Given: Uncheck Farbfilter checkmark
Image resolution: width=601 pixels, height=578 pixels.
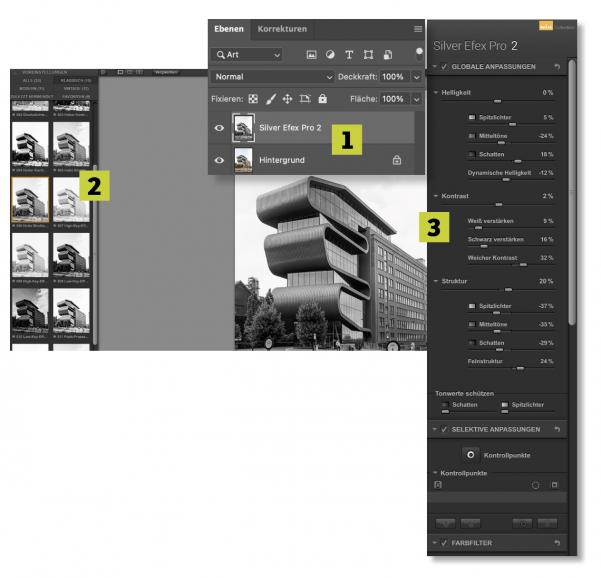Looking at the screenshot, I should pyautogui.click(x=444, y=543).
